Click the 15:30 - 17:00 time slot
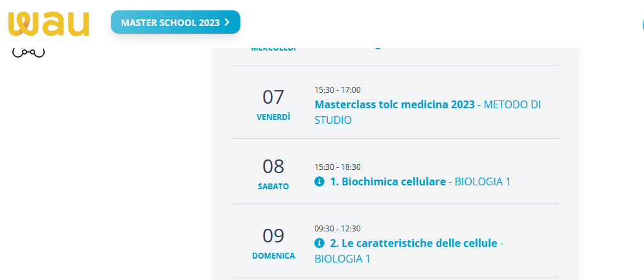644x280 pixels. 338,89
